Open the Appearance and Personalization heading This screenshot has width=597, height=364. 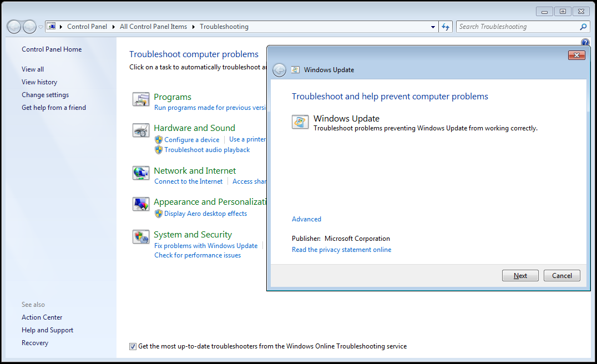click(x=210, y=202)
